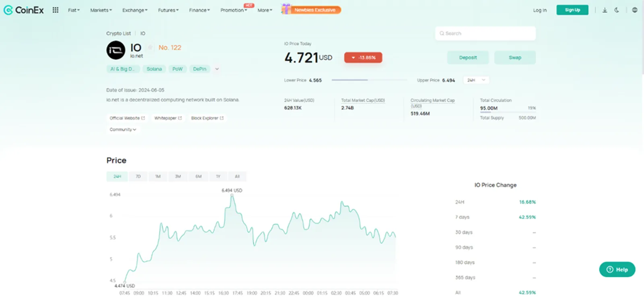Click the IO breadcrumb item
The height and width of the screenshot is (298, 644).
point(142,33)
